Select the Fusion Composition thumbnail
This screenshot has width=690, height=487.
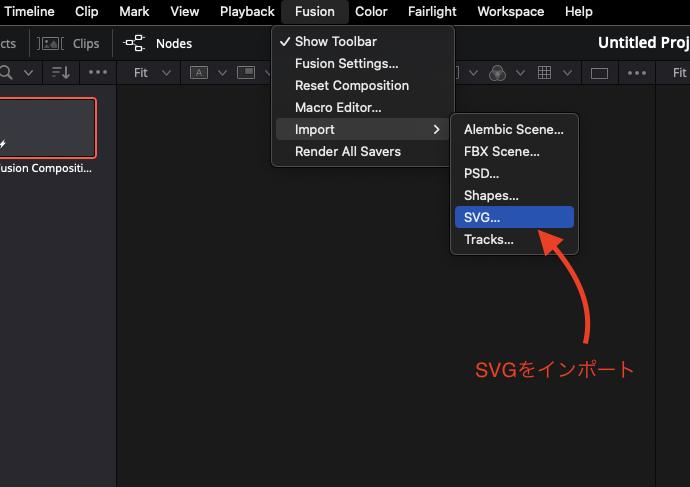[x=46, y=128]
